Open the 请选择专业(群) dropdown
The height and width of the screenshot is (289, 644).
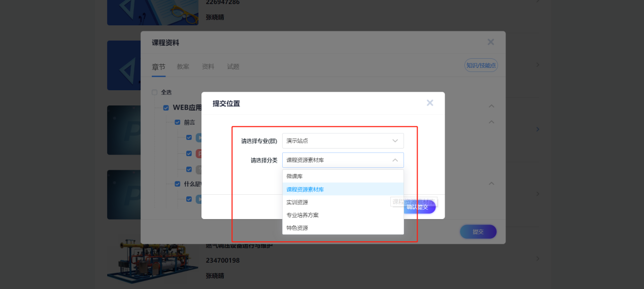point(343,140)
